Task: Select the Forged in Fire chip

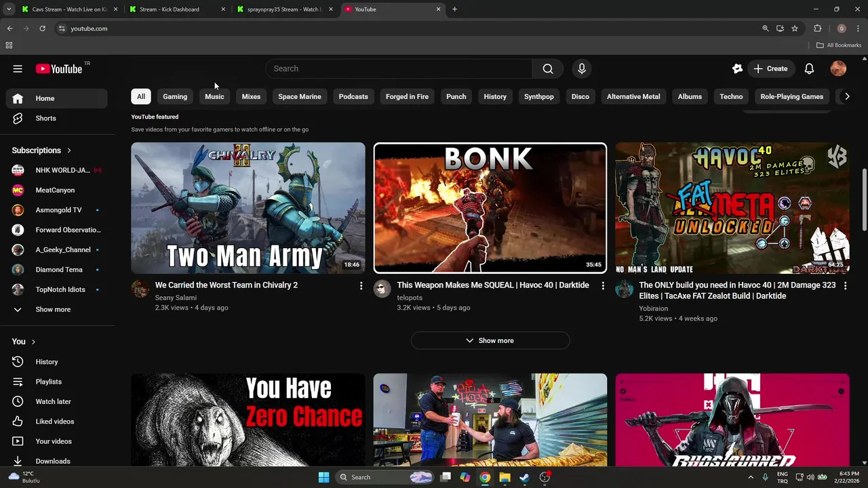Action: pyautogui.click(x=407, y=96)
